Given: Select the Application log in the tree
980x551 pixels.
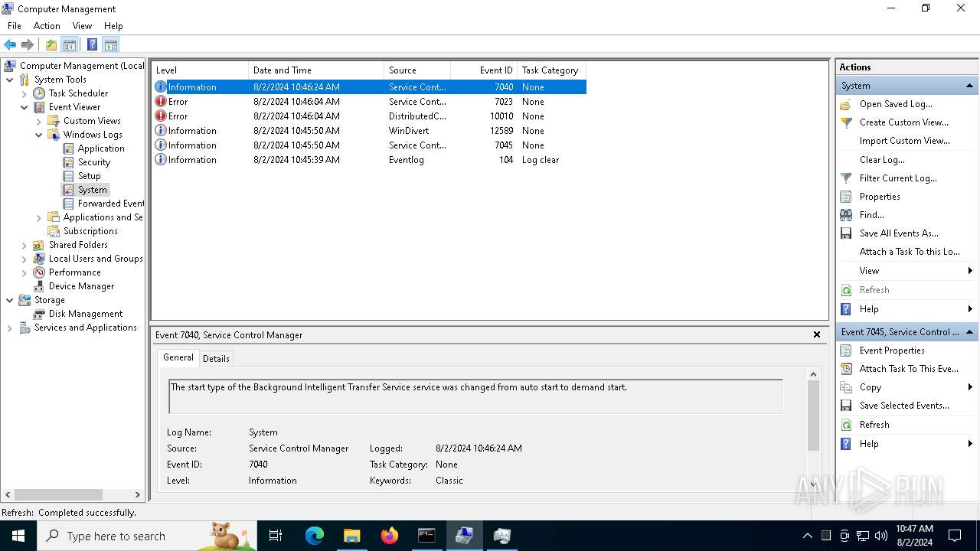Looking at the screenshot, I should tap(101, 148).
